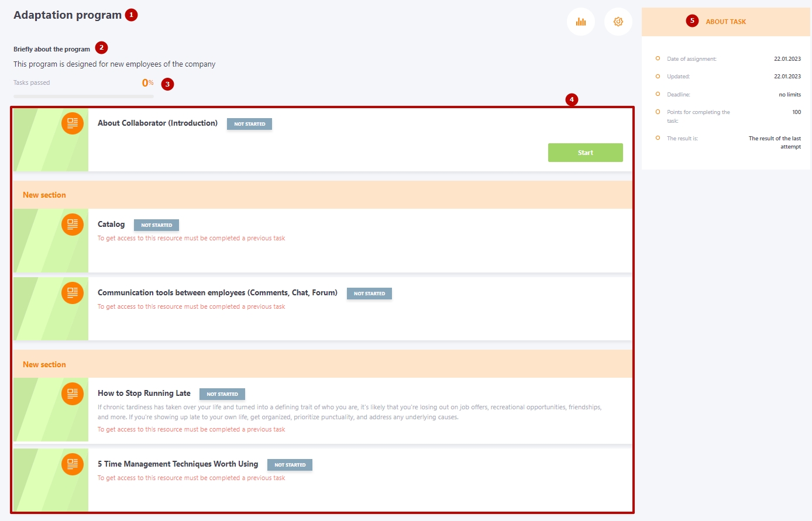Open the settings gear icon
This screenshot has width=812, height=521.
click(x=618, y=22)
